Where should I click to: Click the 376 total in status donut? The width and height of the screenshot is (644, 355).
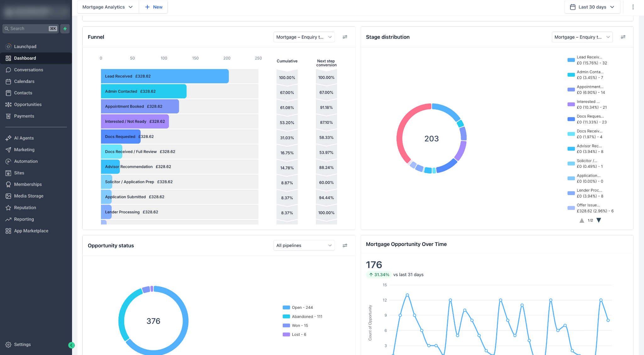(x=153, y=321)
